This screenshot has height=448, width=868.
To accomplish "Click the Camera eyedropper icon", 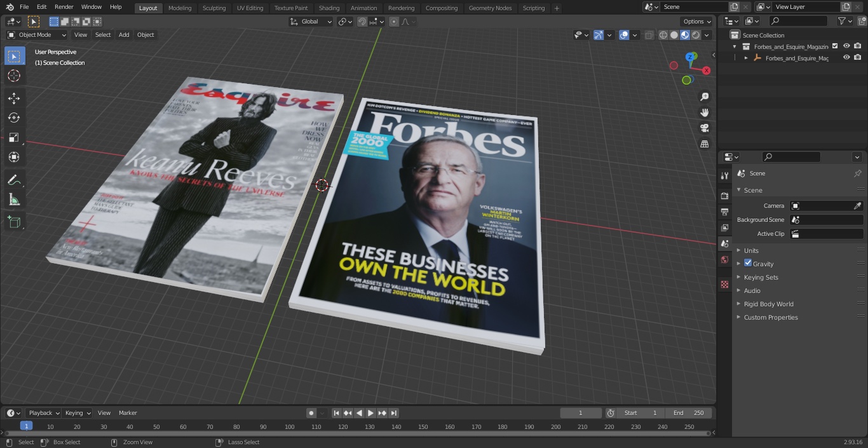I will click(x=857, y=206).
